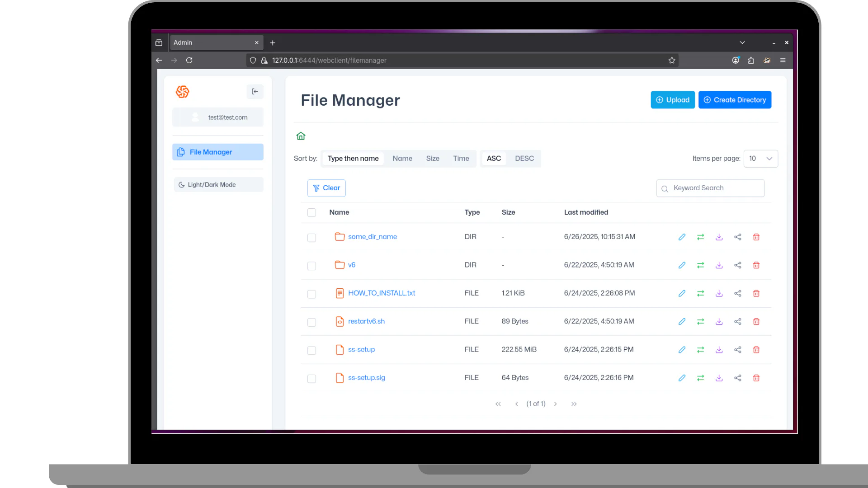The image size is (868, 488).
Task: Open the some_dir_name folder link
Action: point(372,237)
